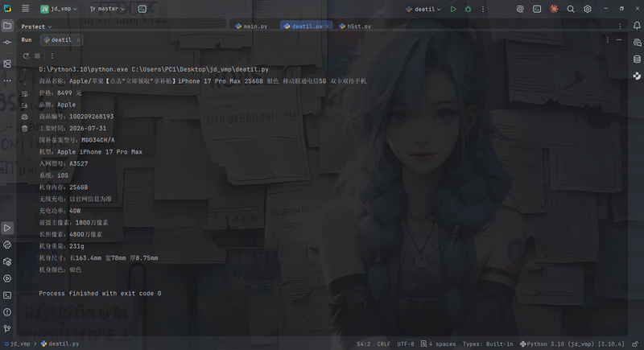Viewport: 644px width, 350px height.
Task: Jump up the stack trace arrow
Action: (x=25, y=71)
